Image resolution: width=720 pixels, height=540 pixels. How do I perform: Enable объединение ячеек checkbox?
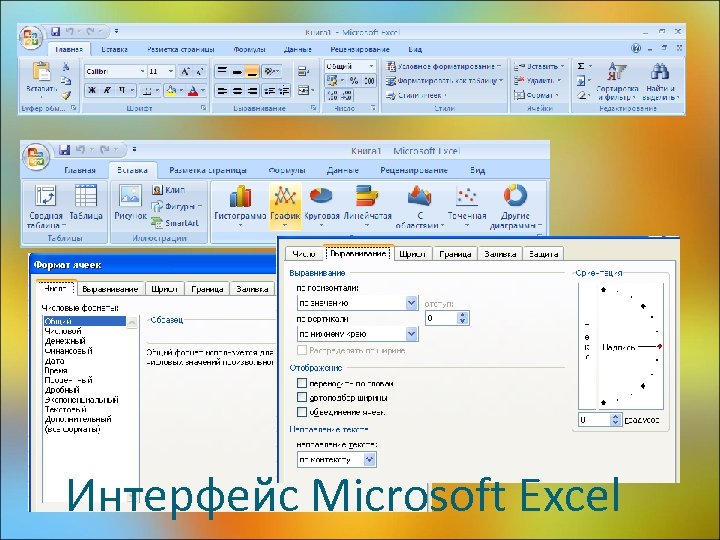(x=302, y=412)
